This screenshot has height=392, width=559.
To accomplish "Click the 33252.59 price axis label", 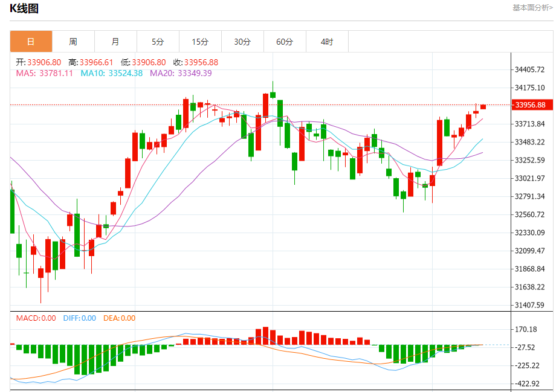I will [530, 160].
